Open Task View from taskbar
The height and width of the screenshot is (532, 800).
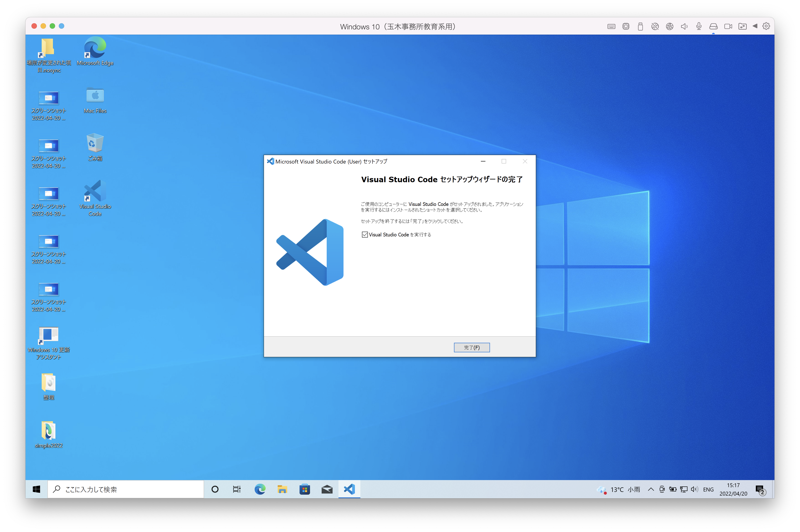pyautogui.click(x=237, y=489)
